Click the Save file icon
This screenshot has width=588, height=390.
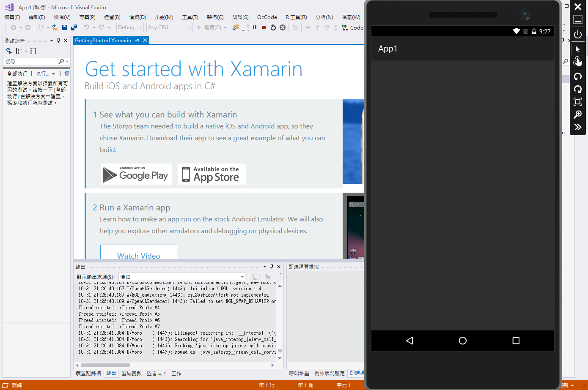click(x=65, y=27)
